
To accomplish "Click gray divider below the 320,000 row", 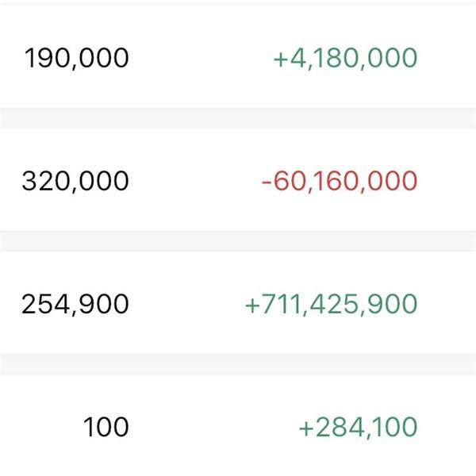I will [238, 241].
